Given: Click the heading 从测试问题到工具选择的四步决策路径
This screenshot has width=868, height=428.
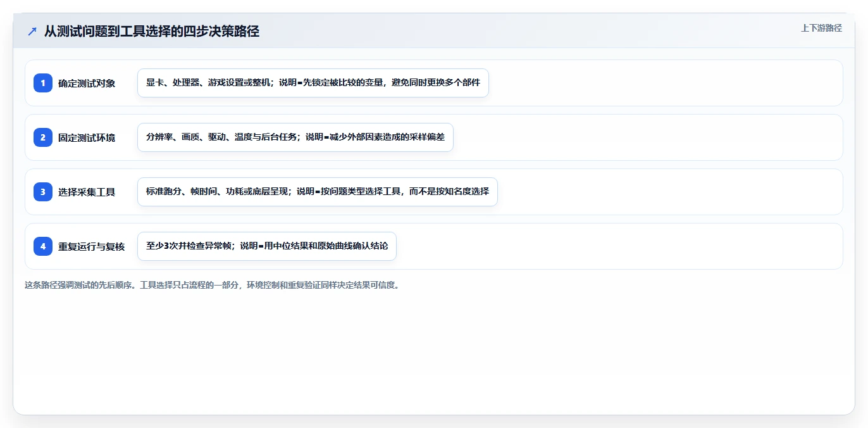Looking at the screenshot, I should coord(152,31).
